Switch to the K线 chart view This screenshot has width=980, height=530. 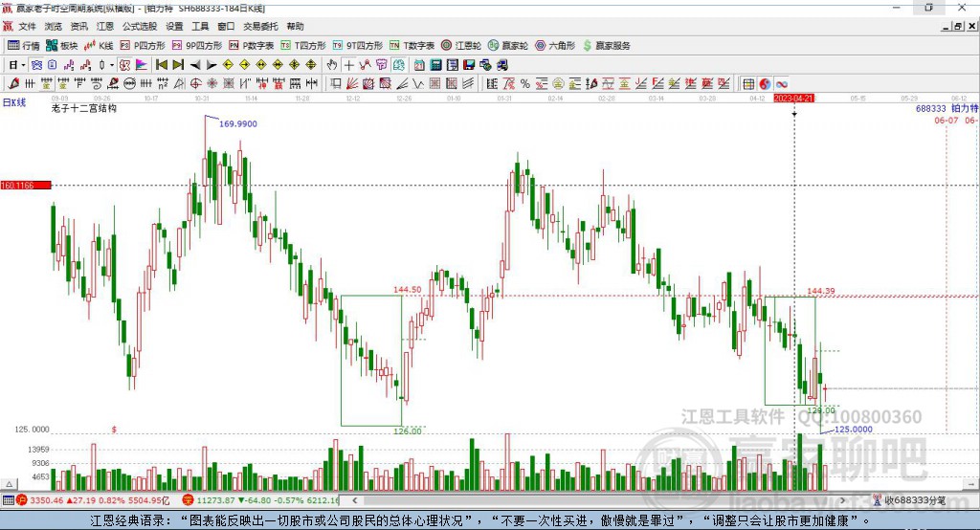pos(99,46)
